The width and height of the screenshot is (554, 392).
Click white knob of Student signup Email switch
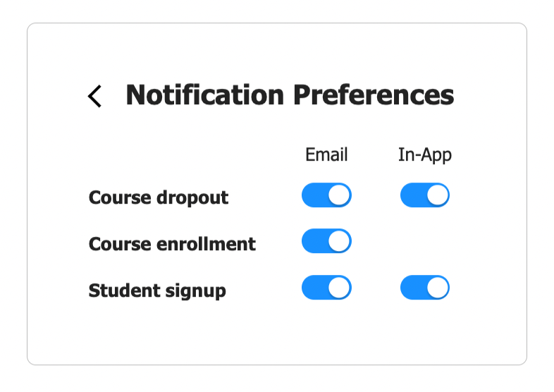[339, 288]
